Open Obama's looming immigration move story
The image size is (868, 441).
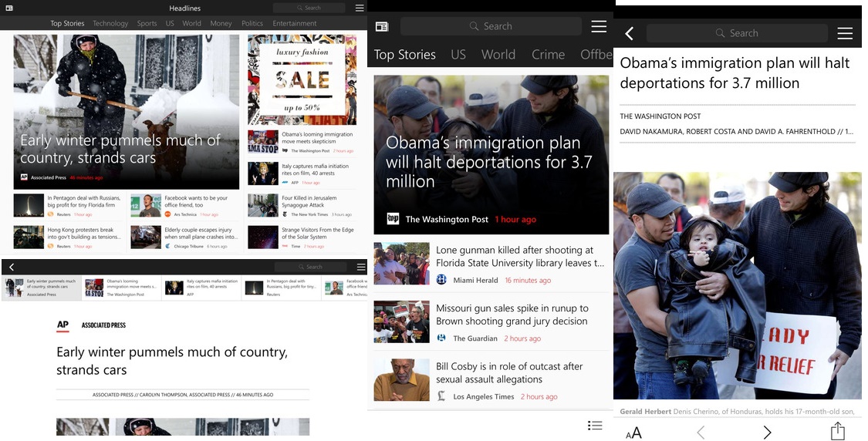pos(302,142)
